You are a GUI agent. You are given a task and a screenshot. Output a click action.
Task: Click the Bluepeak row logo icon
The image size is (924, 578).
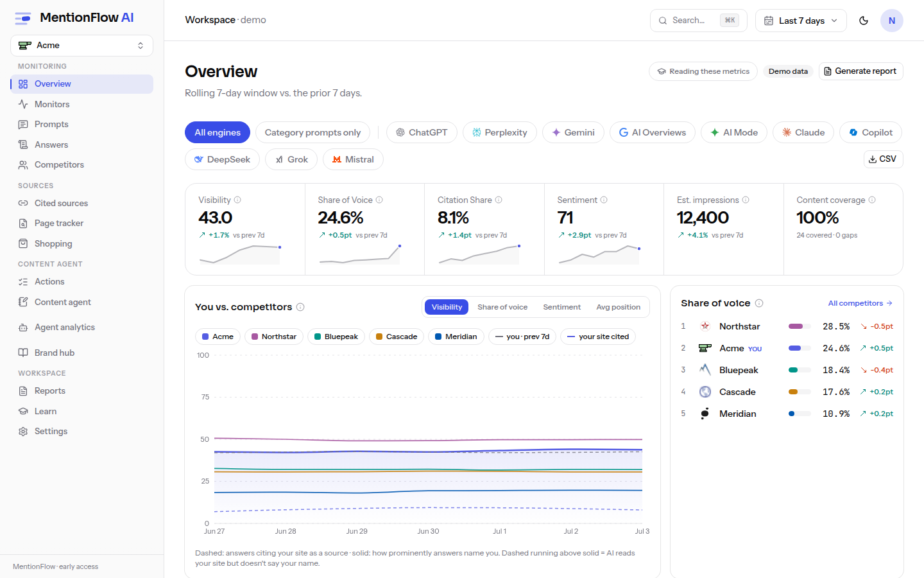[705, 370]
